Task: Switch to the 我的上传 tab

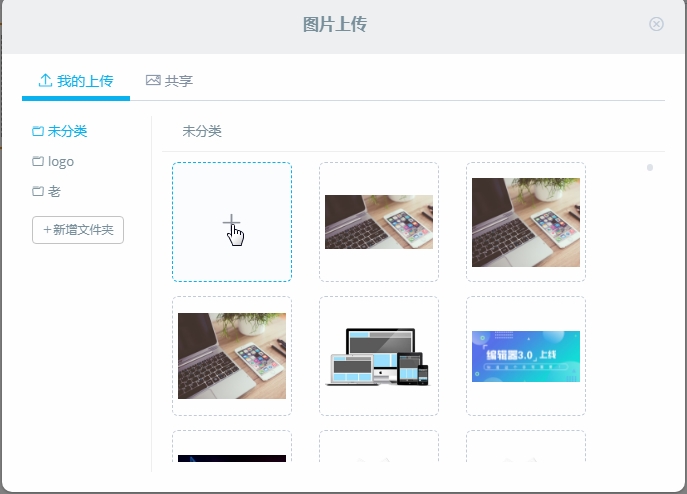Action: coord(76,81)
